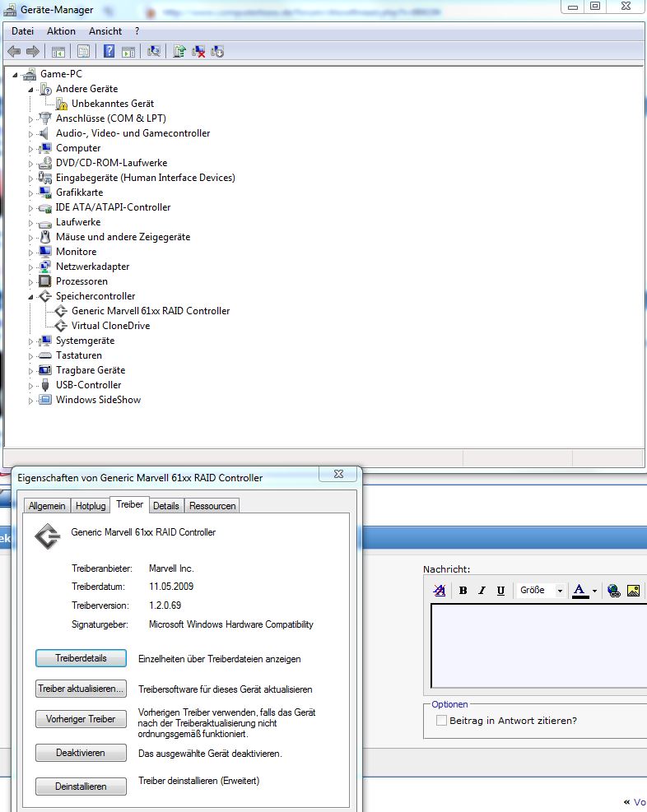Click the Grafikkarte display adapter icon
Image resolution: width=647 pixels, height=812 pixels.
[45, 193]
